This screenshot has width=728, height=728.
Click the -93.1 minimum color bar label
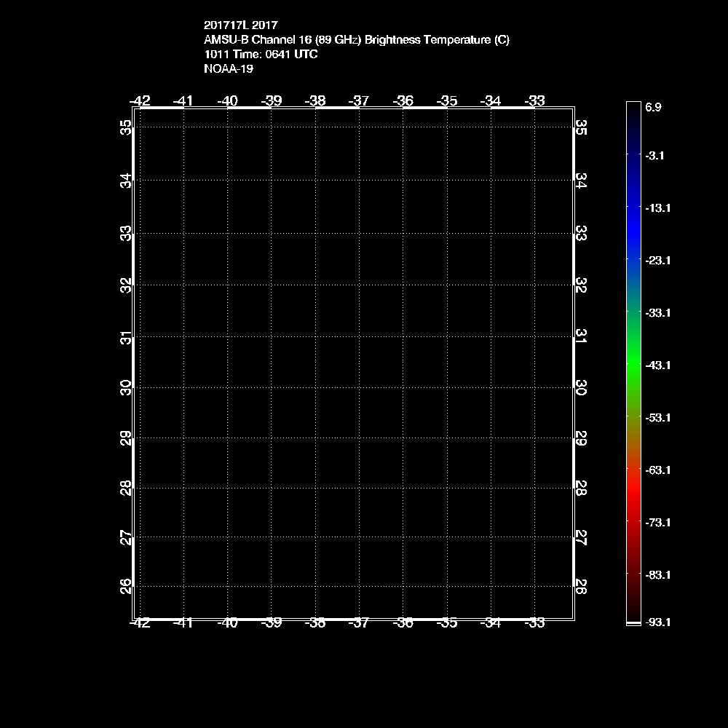tap(657, 622)
